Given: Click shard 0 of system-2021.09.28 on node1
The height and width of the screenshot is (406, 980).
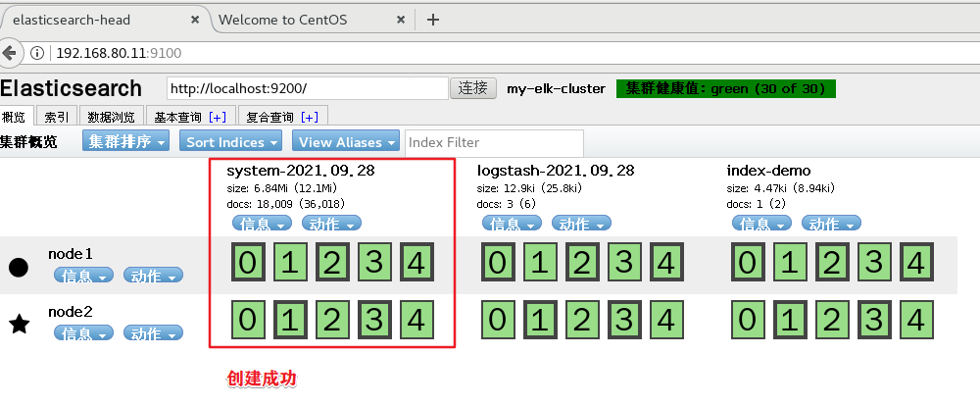Looking at the screenshot, I should point(248,262).
